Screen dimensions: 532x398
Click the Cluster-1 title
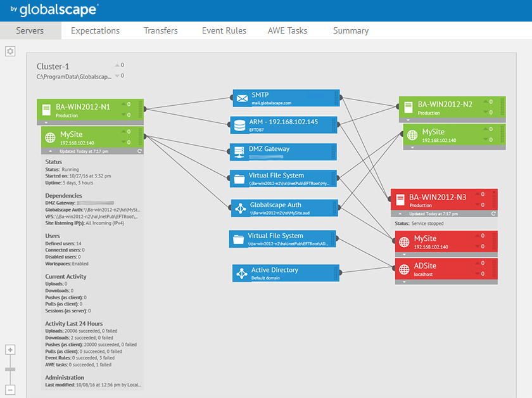53,66
